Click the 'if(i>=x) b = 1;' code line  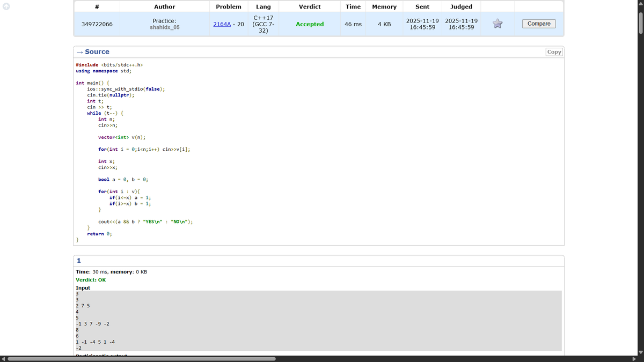click(x=130, y=204)
